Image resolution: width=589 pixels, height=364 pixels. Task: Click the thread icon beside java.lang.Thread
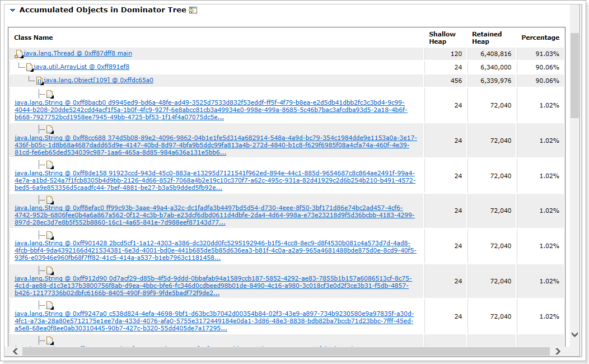[x=18, y=54]
